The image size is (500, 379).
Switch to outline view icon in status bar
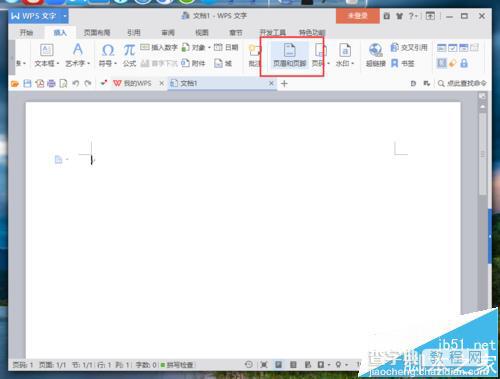293,364
